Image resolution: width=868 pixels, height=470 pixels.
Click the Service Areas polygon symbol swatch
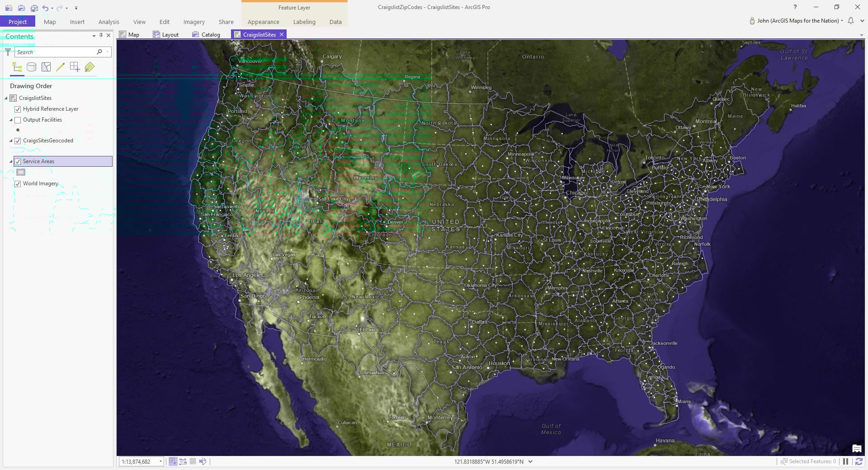tap(21, 172)
